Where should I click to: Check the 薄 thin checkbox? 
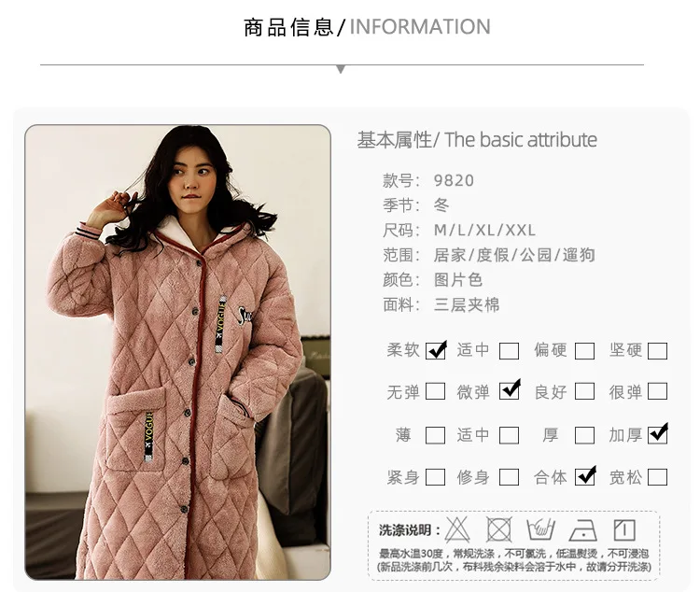(435, 435)
